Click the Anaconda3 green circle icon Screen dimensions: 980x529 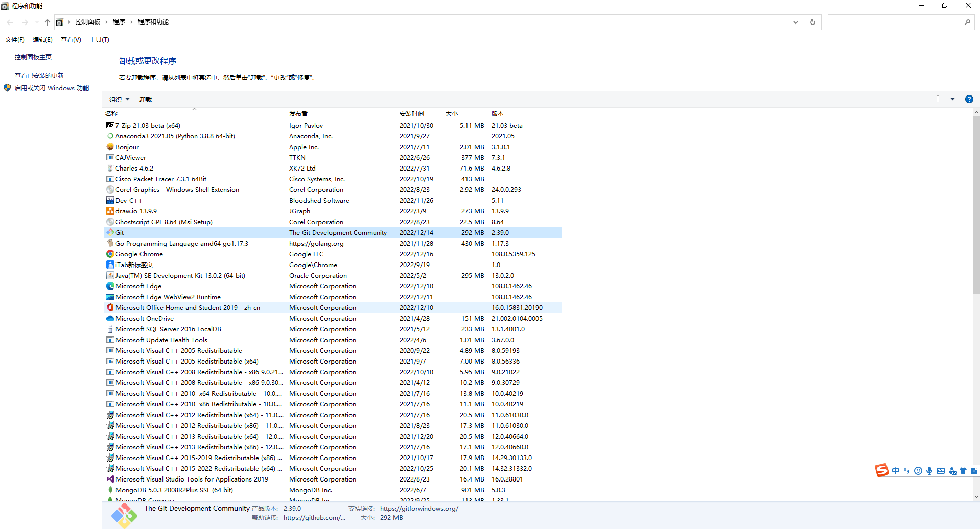(x=110, y=136)
